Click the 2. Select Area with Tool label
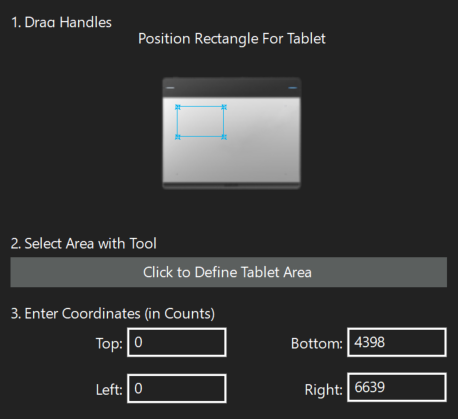 (x=84, y=244)
